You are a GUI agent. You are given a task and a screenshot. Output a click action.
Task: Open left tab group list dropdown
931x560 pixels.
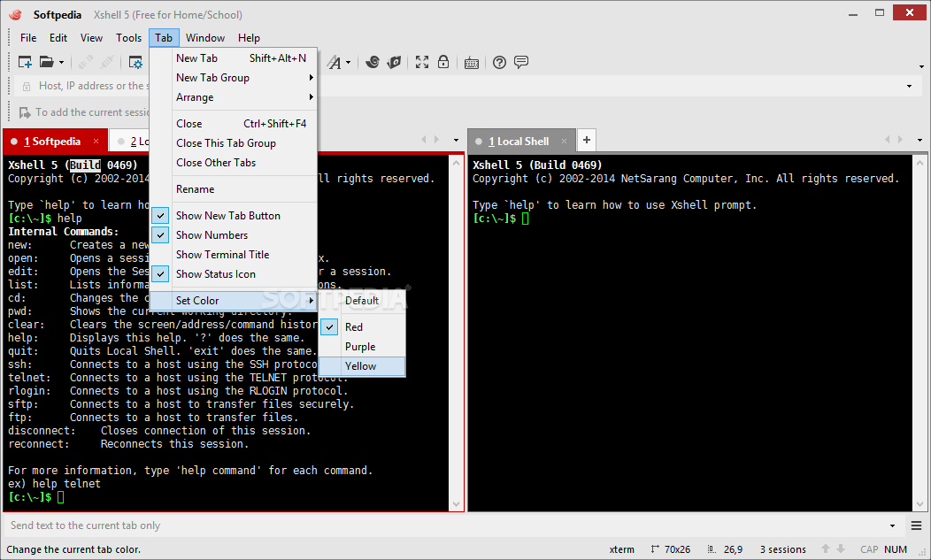click(456, 140)
